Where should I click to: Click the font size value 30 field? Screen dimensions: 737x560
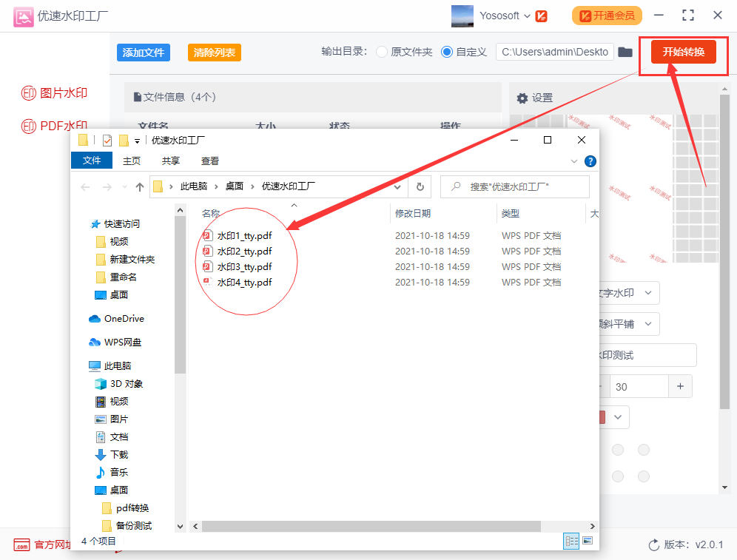[x=639, y=386]
